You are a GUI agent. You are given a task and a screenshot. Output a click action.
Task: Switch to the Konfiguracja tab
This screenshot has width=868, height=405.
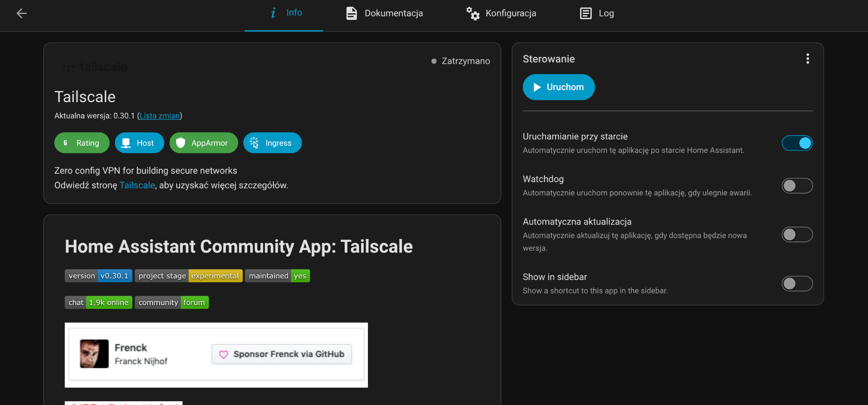point(501,14)
